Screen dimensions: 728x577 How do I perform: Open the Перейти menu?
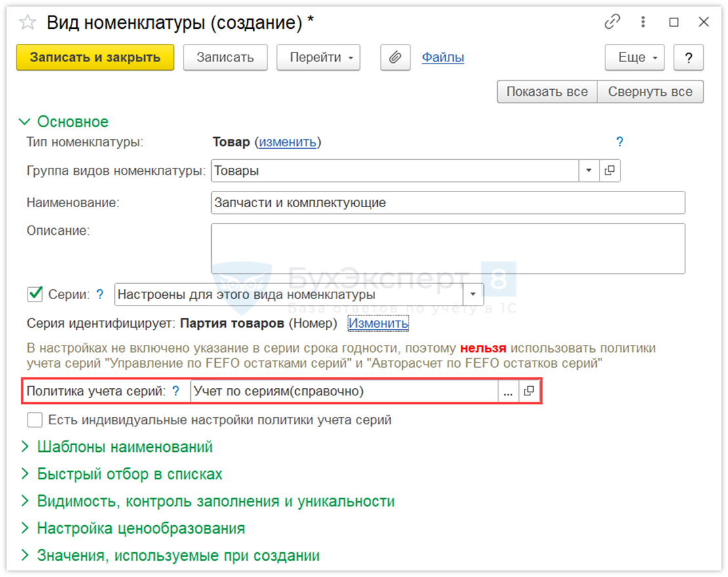point(318,58)
